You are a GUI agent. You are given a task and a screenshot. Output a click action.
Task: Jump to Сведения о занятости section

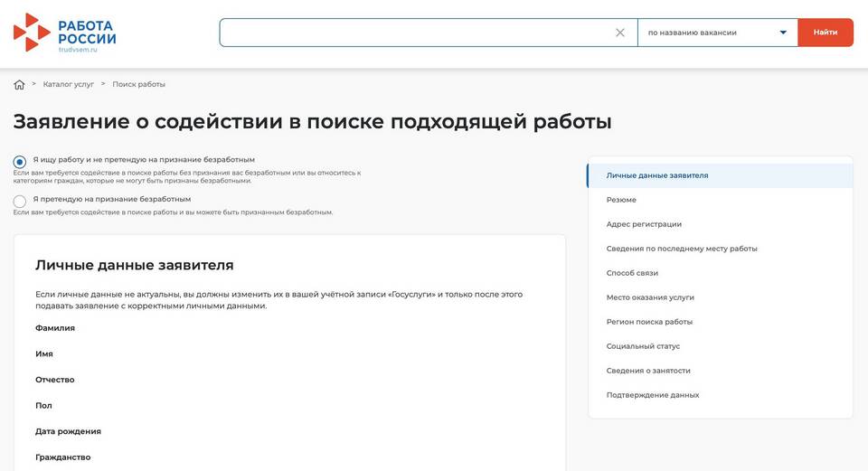pos(648,371)
